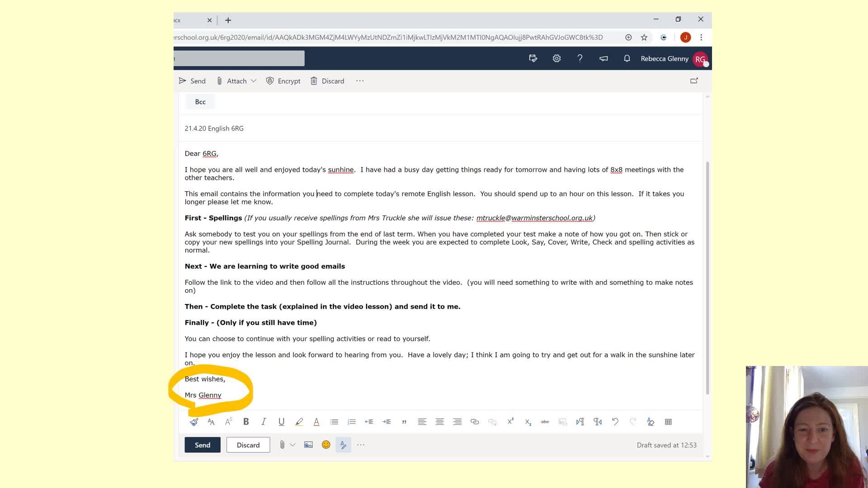Viewport: 868px width, 488px height.
Task: Insert a numbered list
Action: (x=352, y=422)
